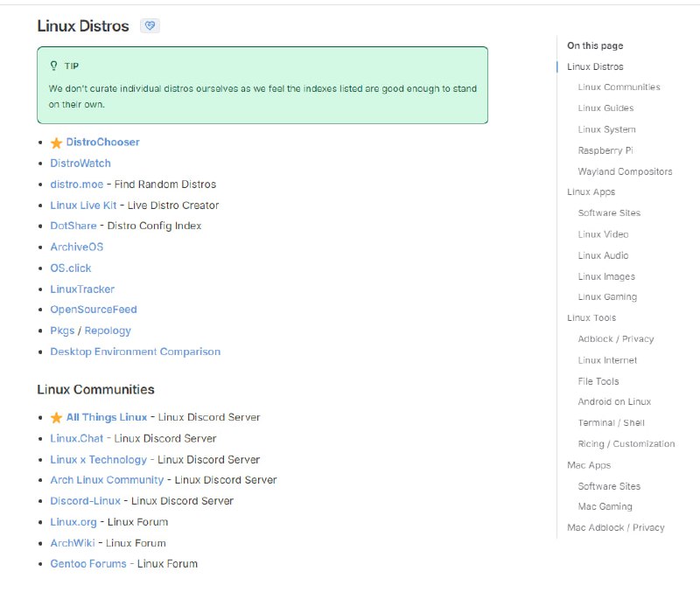Jump to Wayland Compositors section in sidebar
Screen dimensions: 700x592
click(625, 171)
